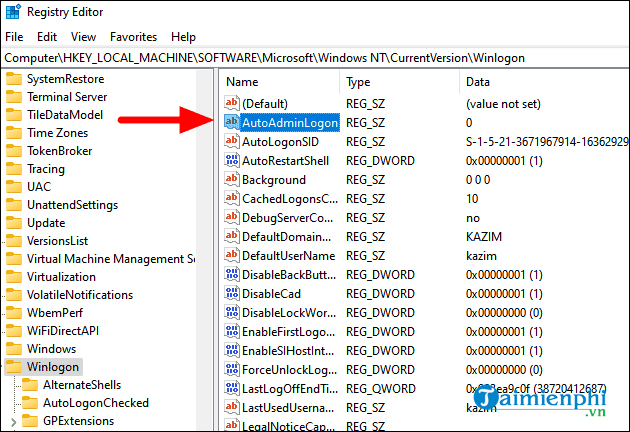Select the Virtualization key in tree
The height and width of the screenshot is (432, 630).
pos(61,277)
